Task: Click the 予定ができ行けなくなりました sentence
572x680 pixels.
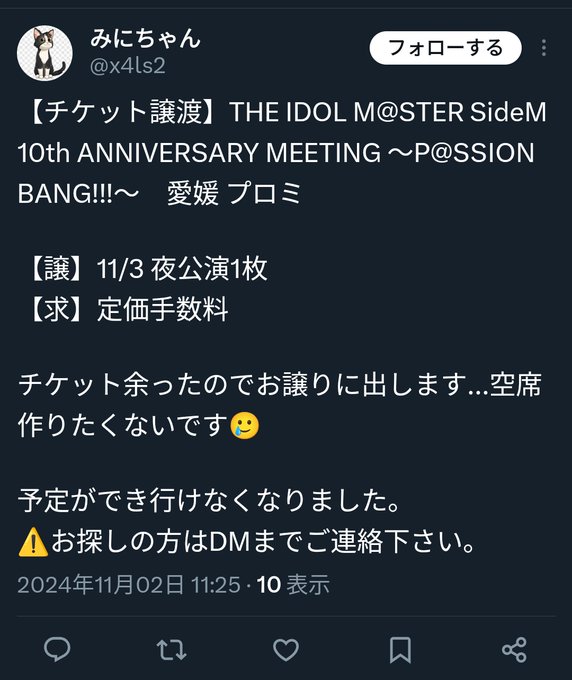Action: [208, 500]
